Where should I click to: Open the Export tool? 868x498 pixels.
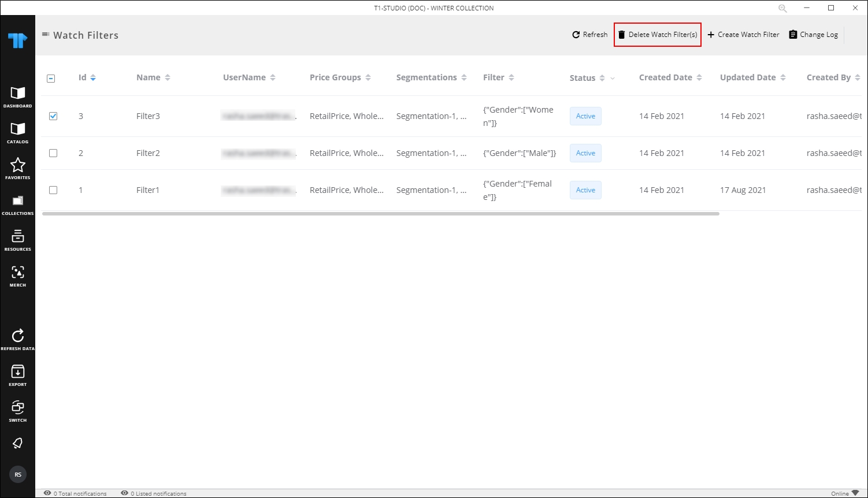(x=18, y=373)
